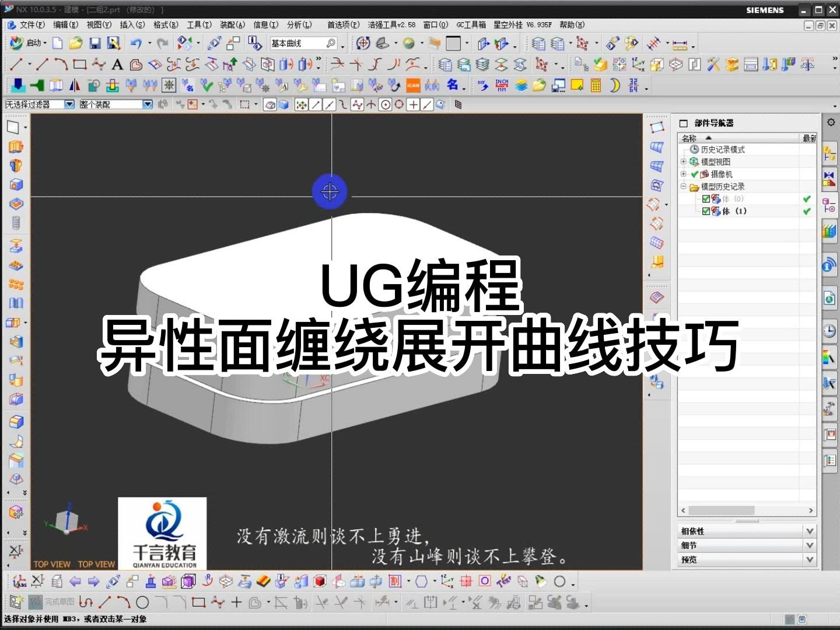Select the Rectangle curve tool
The height and width of the screenshot is (630, 840).
point(80,64)
